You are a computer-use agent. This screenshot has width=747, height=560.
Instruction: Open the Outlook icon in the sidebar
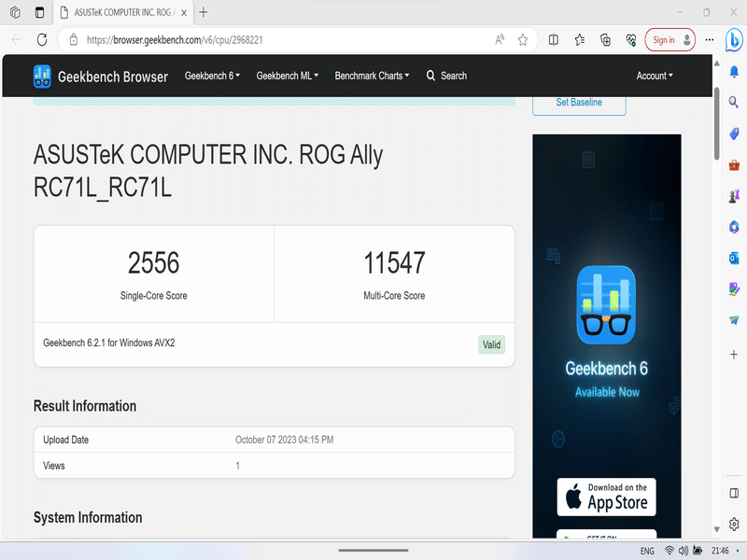tap(734, 258)
